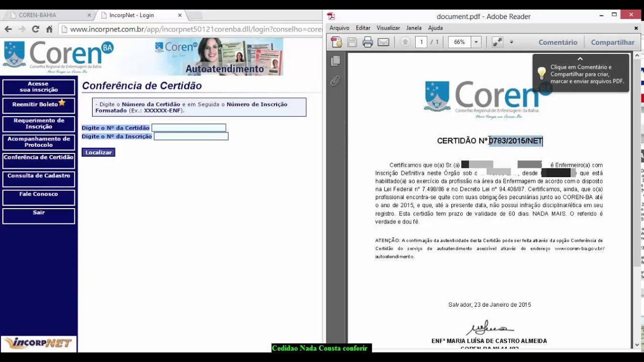Open the Compartilhar panel

coord(613,42)
